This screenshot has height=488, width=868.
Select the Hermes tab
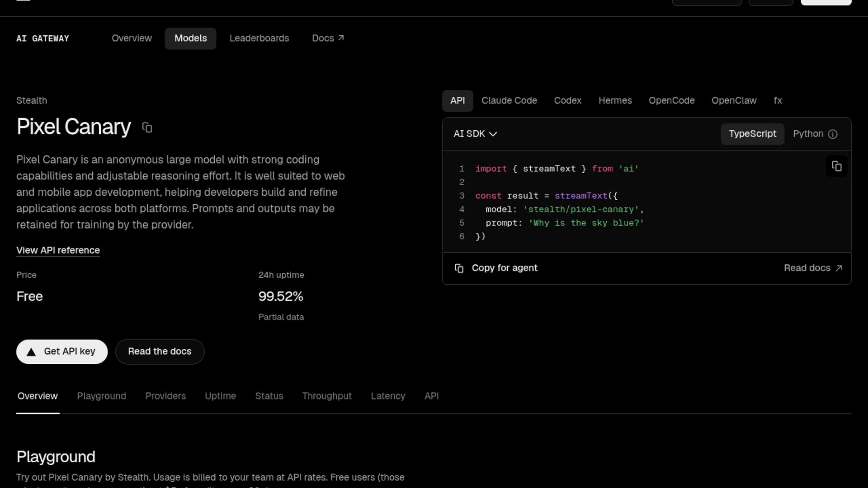pyautogui.click(x=615, y=101)
